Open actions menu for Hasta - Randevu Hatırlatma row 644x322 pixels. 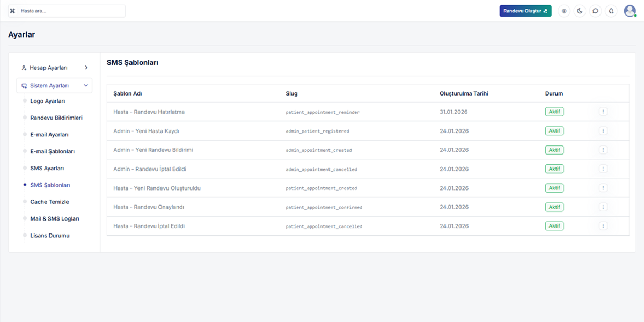click(603, 112)
